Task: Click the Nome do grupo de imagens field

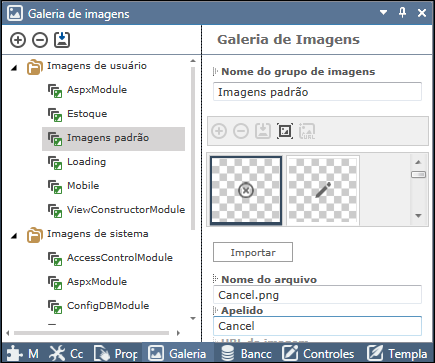Action: click(x=317, y=92)
